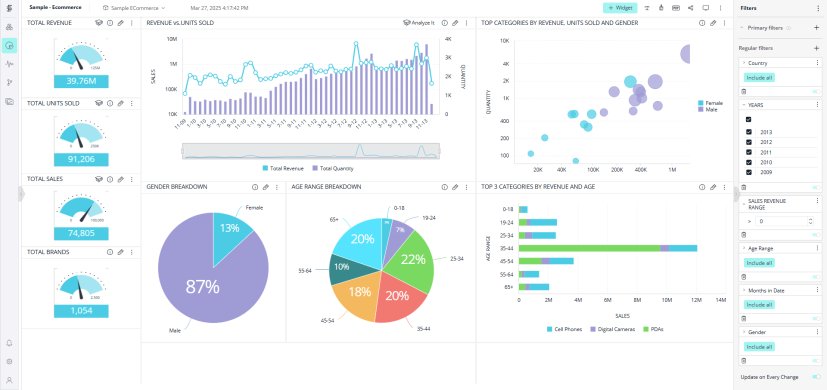Open Gender Breakdown widget three-dot menu

click(x=277, y=187)
